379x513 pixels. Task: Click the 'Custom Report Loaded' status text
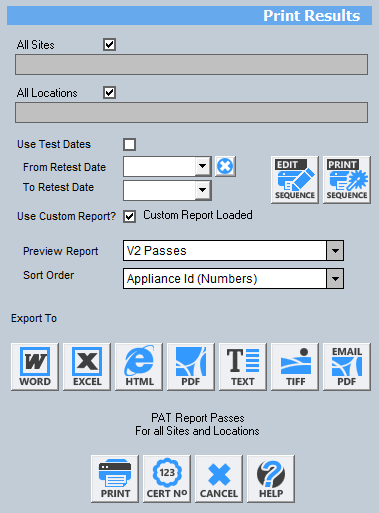tap(198, 215)
